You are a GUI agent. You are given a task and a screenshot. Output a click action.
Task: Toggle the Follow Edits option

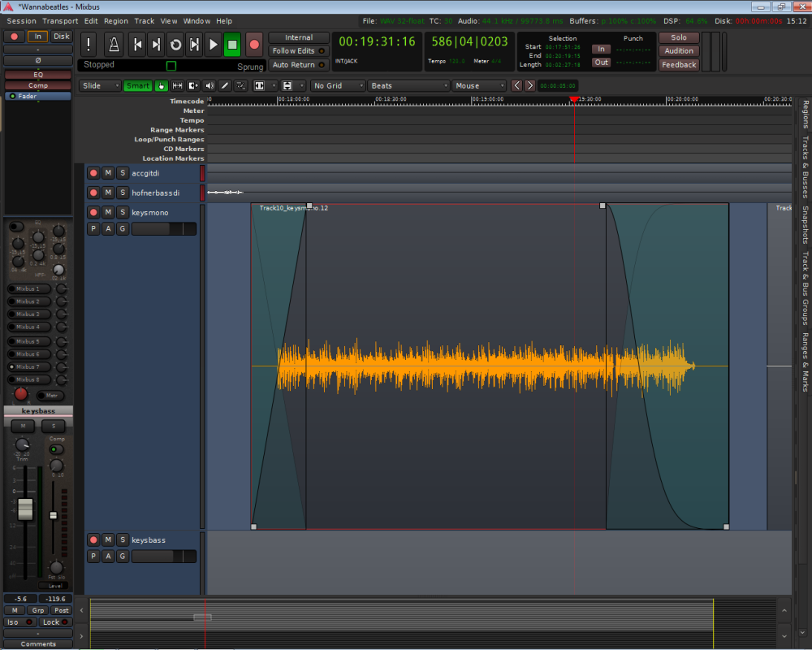[298, 51]
